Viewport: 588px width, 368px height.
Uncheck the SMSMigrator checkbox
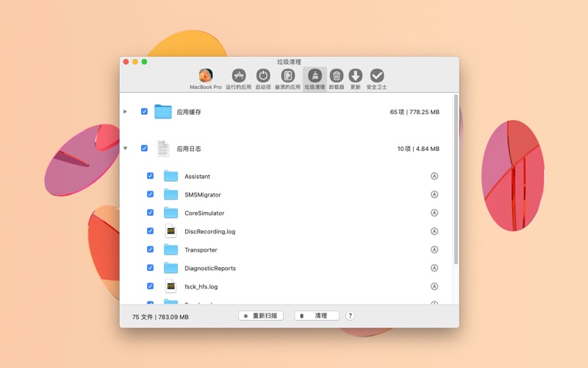click(x=150, y=194)
